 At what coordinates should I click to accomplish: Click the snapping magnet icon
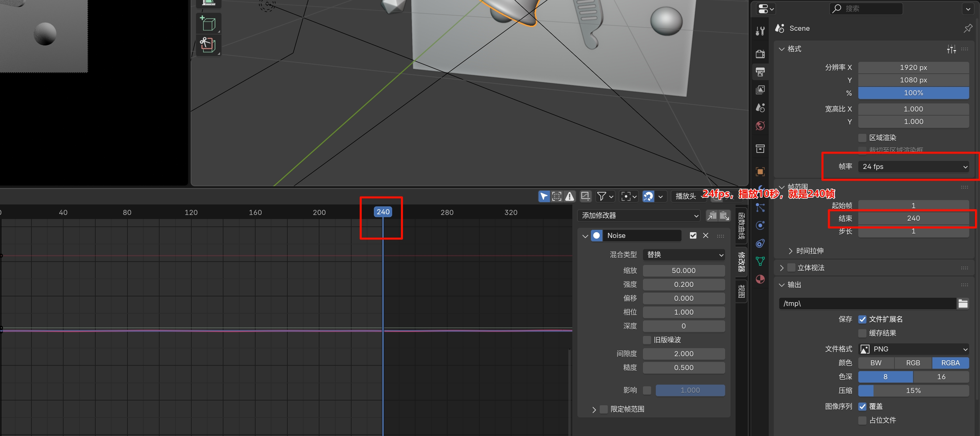click(648, 196)
